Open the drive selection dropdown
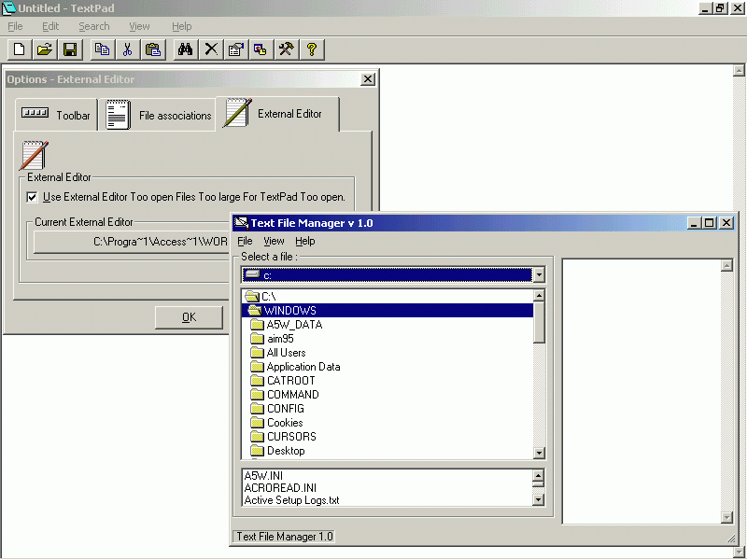 tap(539, 275)
